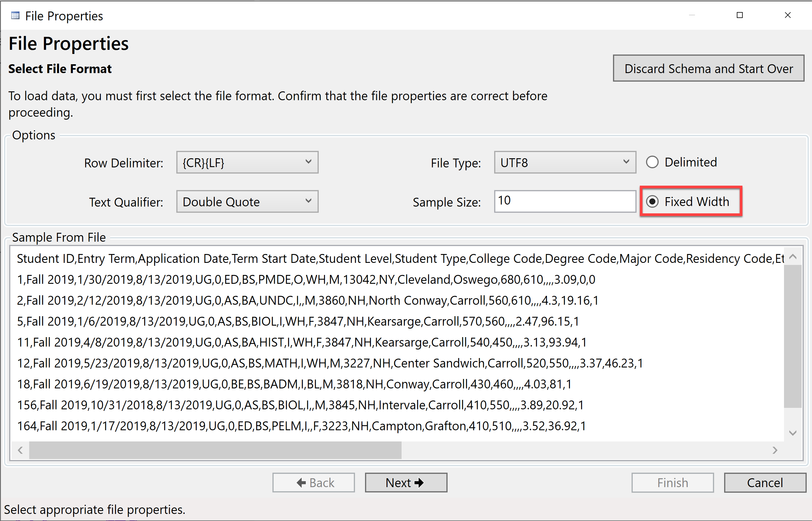This screenshot has height=521, width=812.
Task: Click the Select File Format heading
Action: (60, 69)
